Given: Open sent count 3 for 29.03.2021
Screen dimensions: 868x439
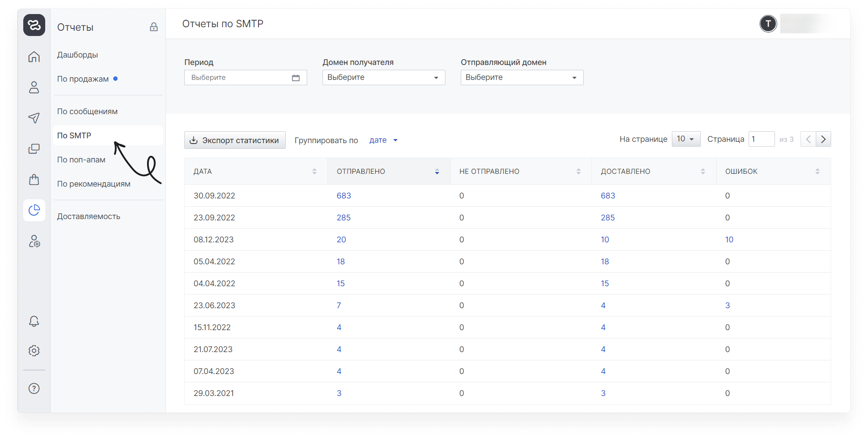Looking at the screenshot, I should [339, 393].
